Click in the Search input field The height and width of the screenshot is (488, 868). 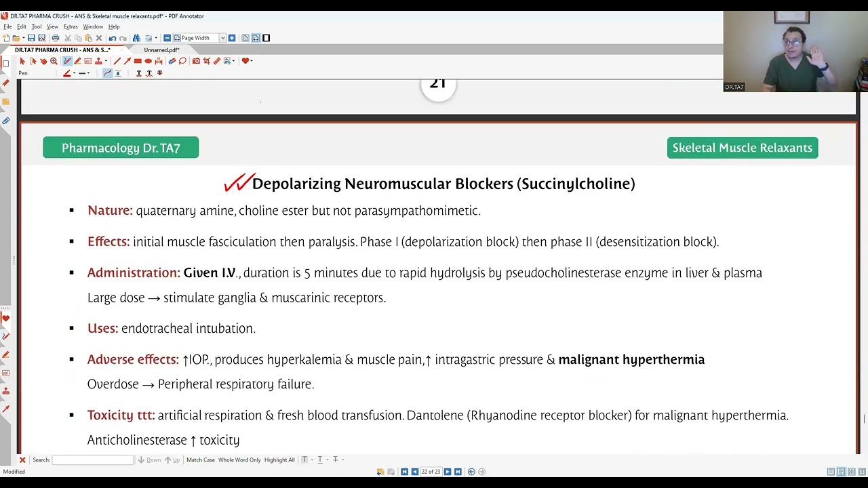point(93,460)
